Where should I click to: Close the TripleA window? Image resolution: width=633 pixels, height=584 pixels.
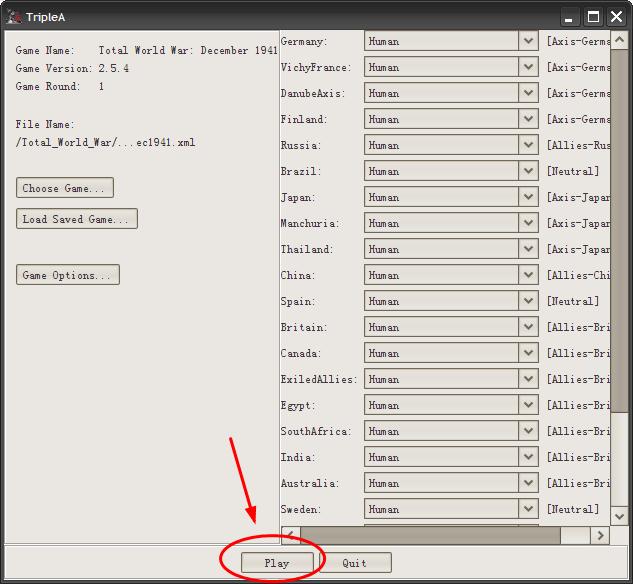click(616, 17)
